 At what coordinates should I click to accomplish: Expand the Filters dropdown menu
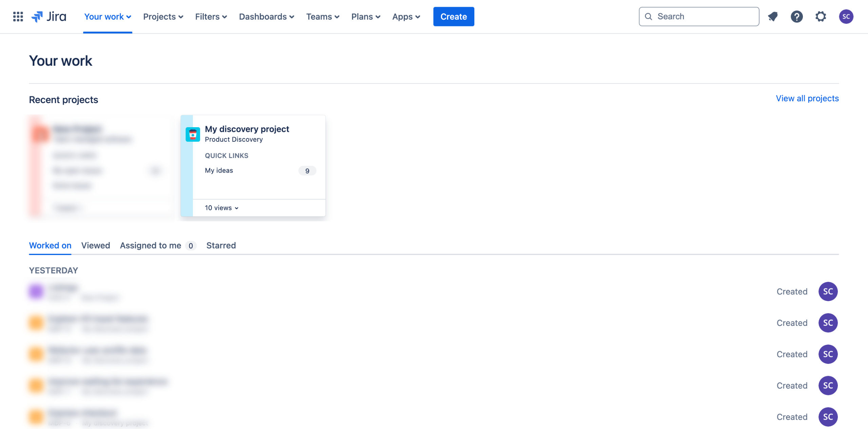211,17
